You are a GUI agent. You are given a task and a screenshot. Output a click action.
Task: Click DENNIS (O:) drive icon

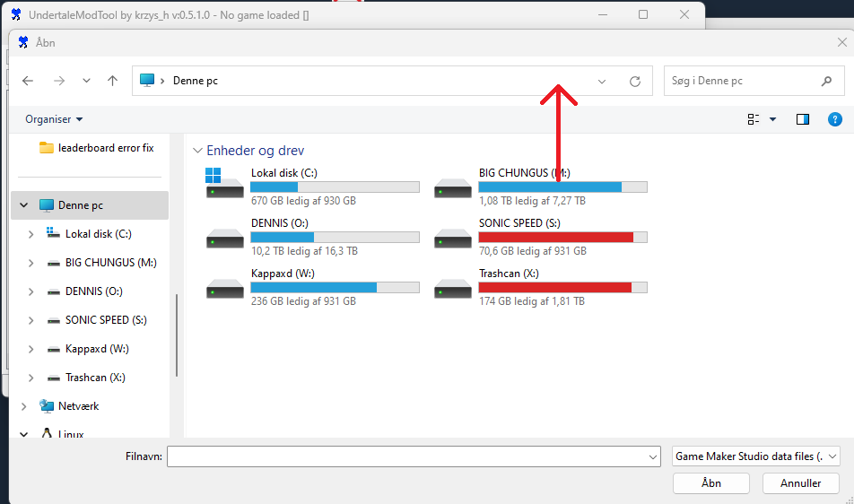click(225, 239)
